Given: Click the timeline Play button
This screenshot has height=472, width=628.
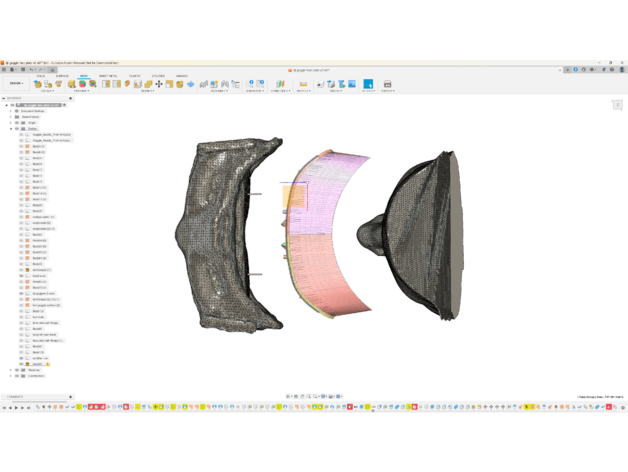Looking at the screenshot, I should click(x=17, y=407).
